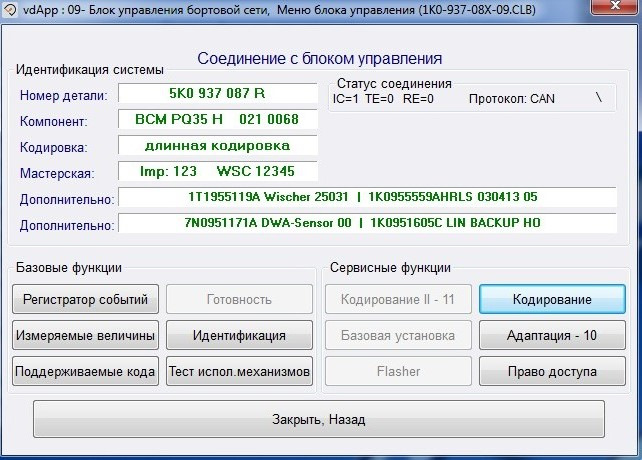The width and height of the screenshot is (642, 460).
Task: Click the длинная кодировка coding field
Action: click(x=218, y=145)
